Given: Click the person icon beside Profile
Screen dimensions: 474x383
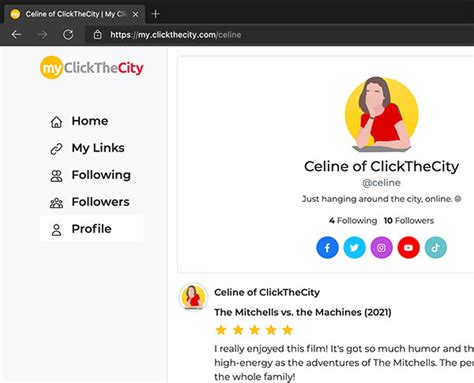Looking at the screenshot, I should (56, 230).
